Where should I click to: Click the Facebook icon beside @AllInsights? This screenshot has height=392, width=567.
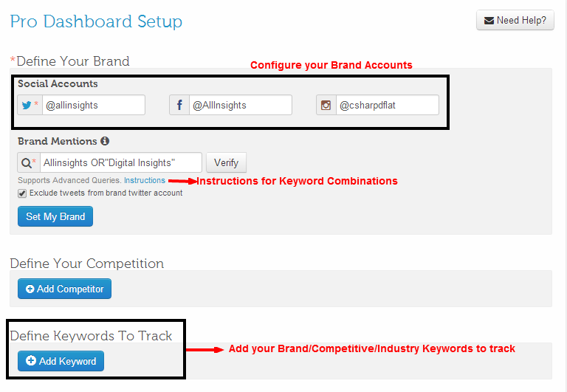coord(179,106)
